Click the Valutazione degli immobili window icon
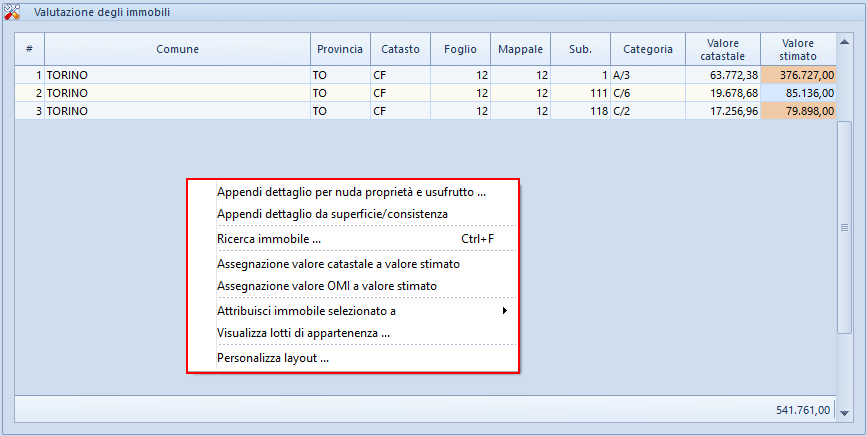Image resolution: width=867 pixels, height=436 pixels. click(11, 12)
